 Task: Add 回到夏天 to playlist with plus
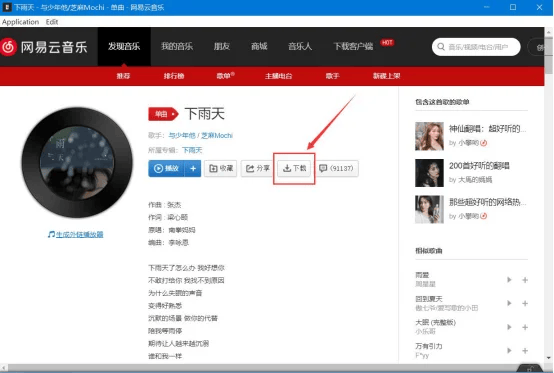tap(525, 303)
